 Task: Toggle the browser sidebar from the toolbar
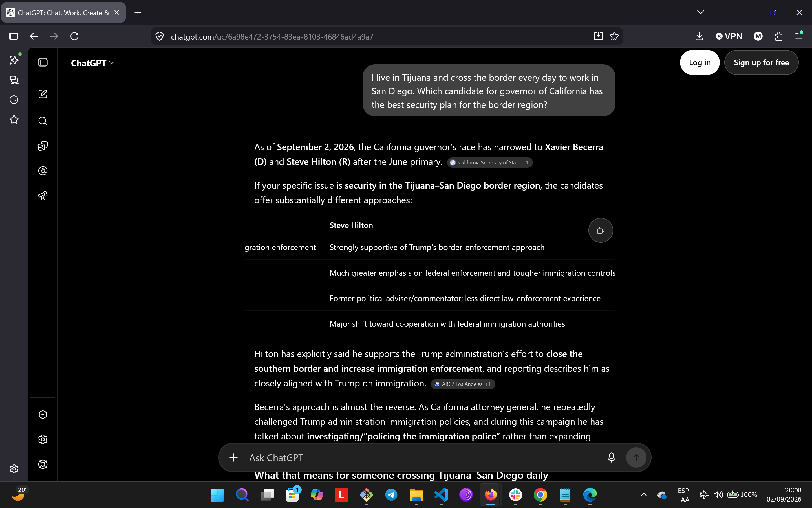click(14, 36)
